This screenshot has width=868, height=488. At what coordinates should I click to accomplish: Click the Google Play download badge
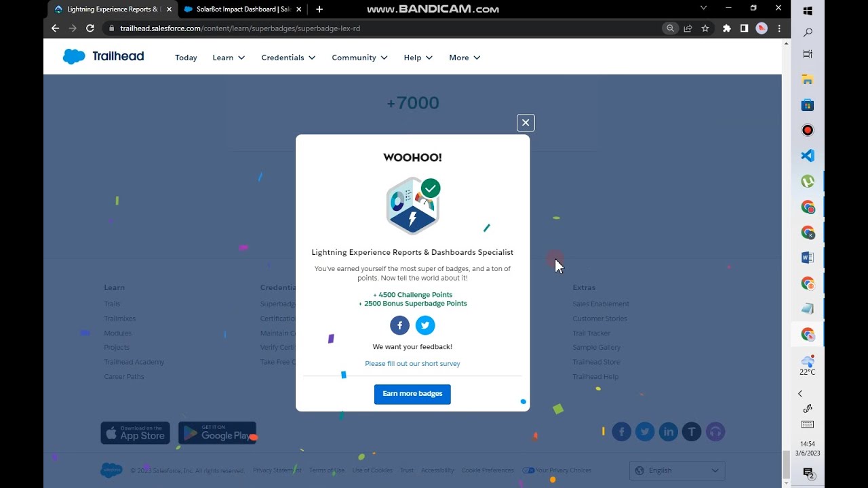pos(217,432)
